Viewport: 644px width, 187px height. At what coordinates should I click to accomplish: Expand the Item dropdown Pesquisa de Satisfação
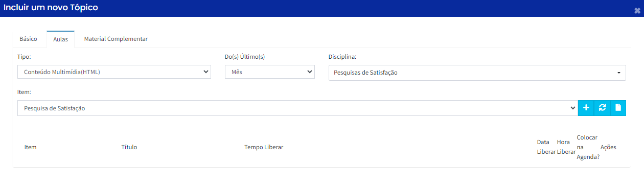click(x=297, y=108)
